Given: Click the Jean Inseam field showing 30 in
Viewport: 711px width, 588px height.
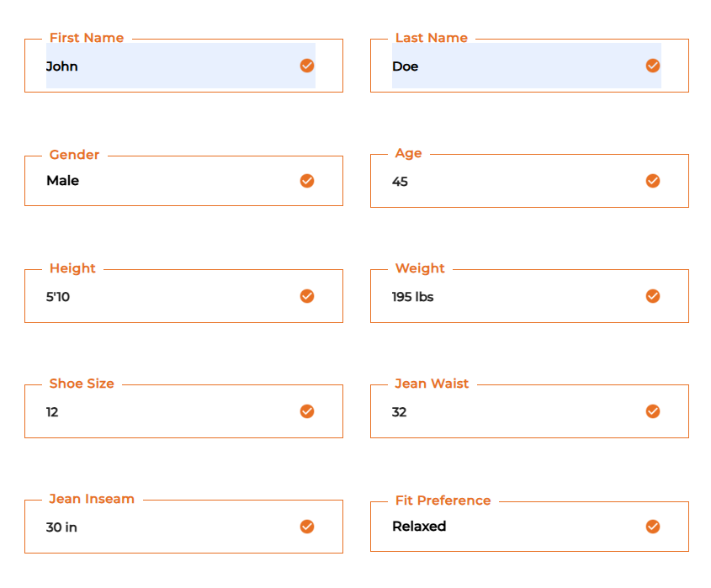Looking at the screenshot, I should pos(168,527).
